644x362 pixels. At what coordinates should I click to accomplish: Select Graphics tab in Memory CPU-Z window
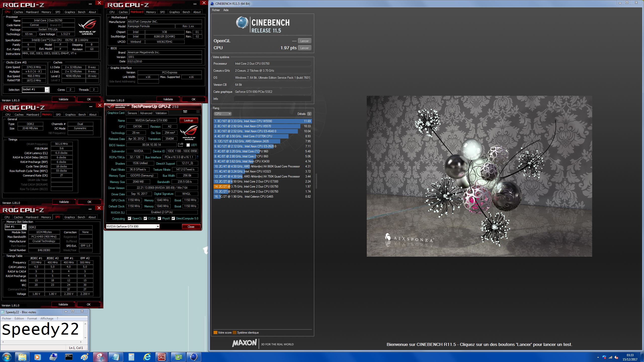pyautogui.click(x=70, y=114)
